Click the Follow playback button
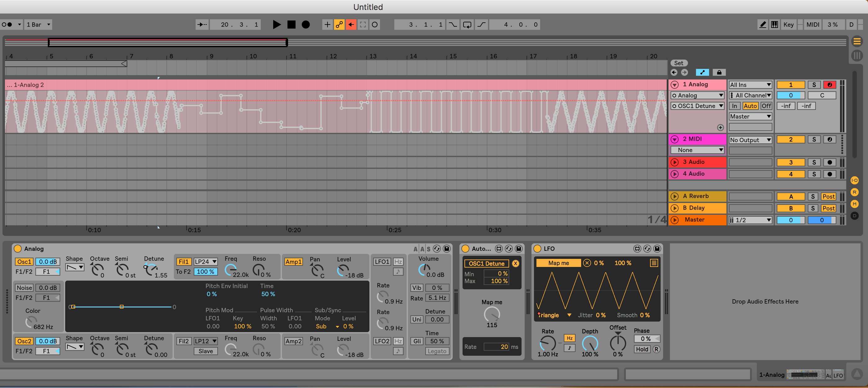Viewport: 868px width, 388px height. tap(202, 24)
